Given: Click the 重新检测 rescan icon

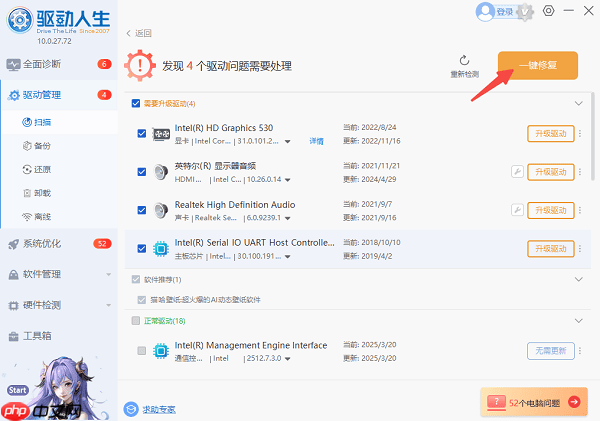Looking at the screenshot, I should click(464, 61).
